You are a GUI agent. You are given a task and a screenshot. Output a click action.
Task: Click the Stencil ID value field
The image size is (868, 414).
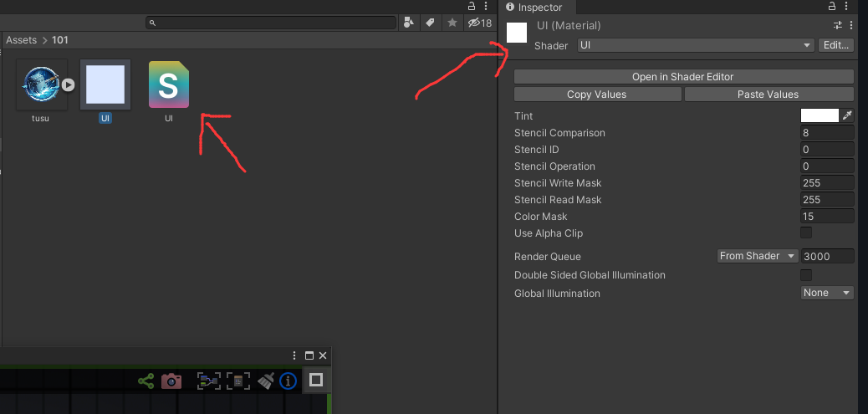click(827, 150)
